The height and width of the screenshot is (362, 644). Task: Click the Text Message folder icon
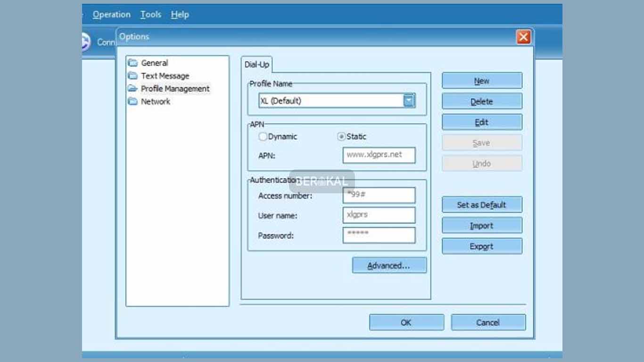click(133, 76)
